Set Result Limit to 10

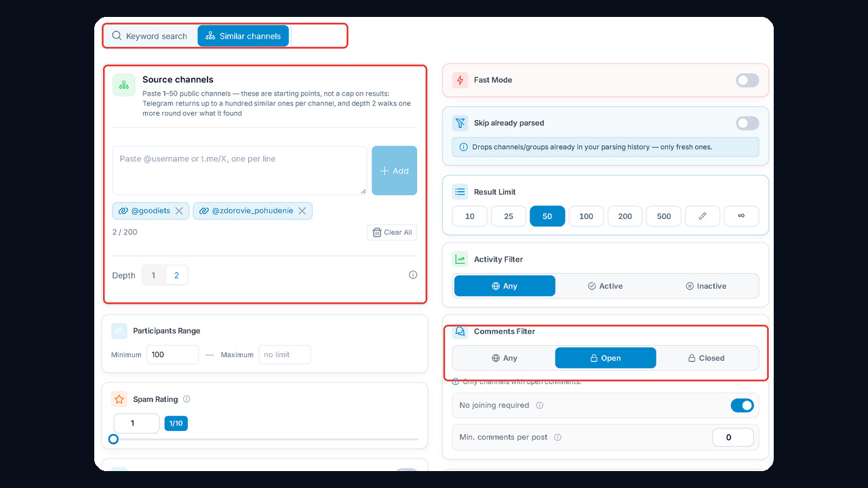click(470, 216)
